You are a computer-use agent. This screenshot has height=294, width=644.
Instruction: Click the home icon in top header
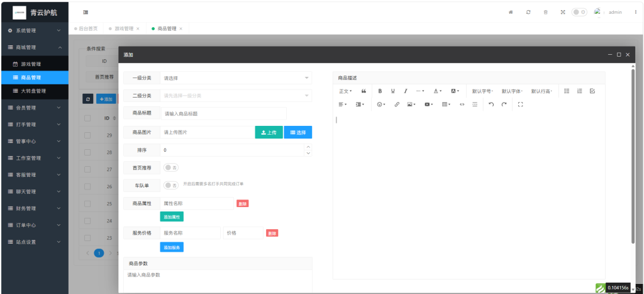click(511, 12)
